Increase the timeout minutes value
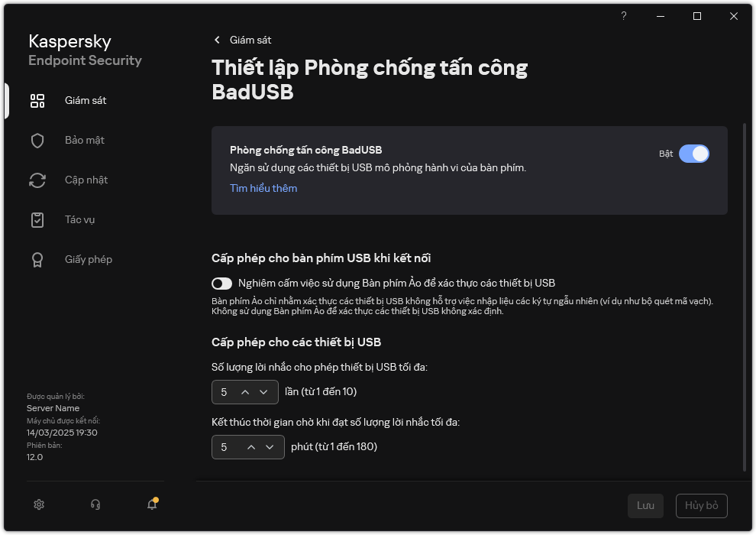Screen dimensions: 756x535 pyautogui.click(x=251, y=447)
